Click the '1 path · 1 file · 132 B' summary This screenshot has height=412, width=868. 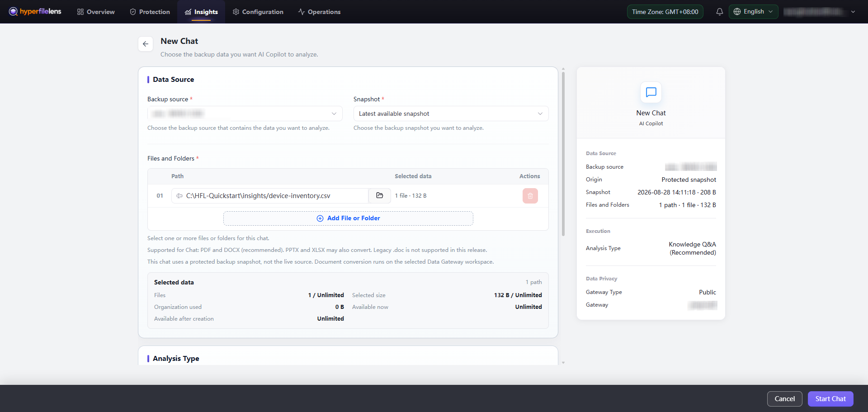(x=687, y=205)
